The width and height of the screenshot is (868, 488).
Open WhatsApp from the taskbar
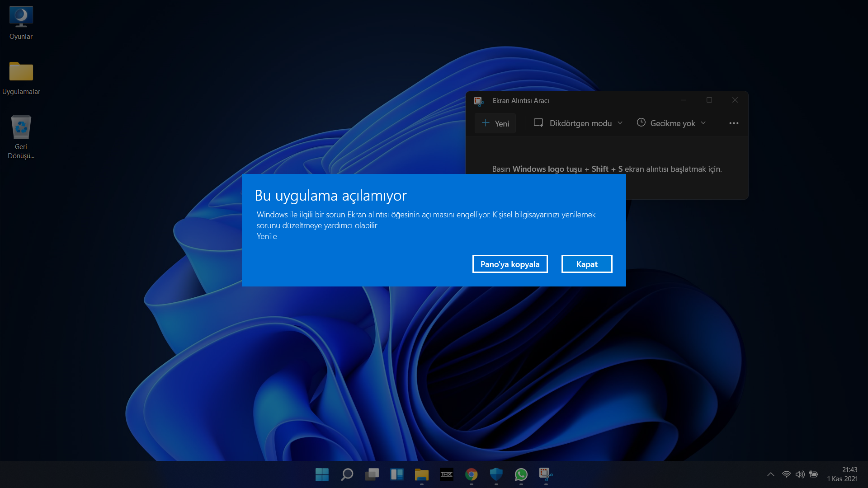(521, 474)
